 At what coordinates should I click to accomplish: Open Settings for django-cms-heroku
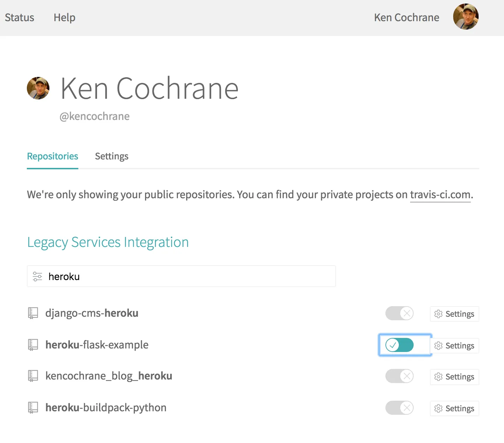click(455, 314)
